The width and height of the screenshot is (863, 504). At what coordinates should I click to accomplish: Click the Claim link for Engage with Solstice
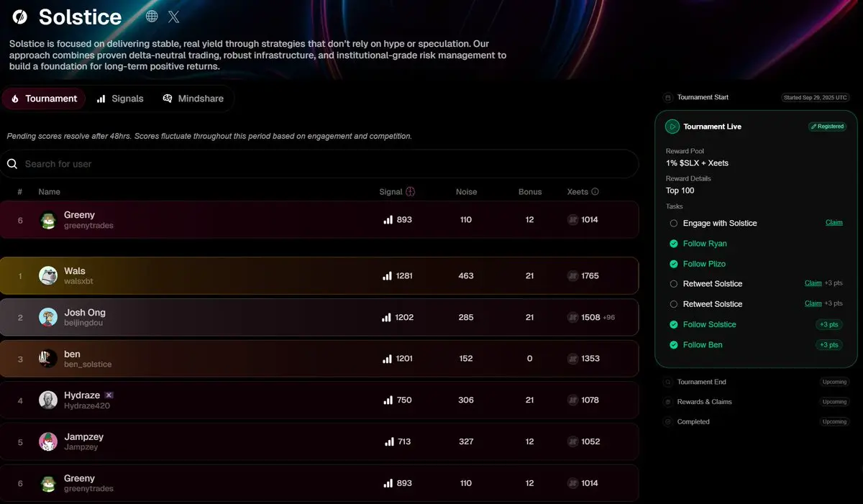pos(834,223)
